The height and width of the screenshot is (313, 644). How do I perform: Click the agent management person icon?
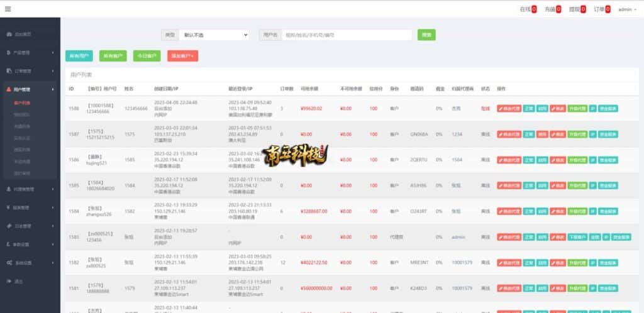click(x=9, y=189)
